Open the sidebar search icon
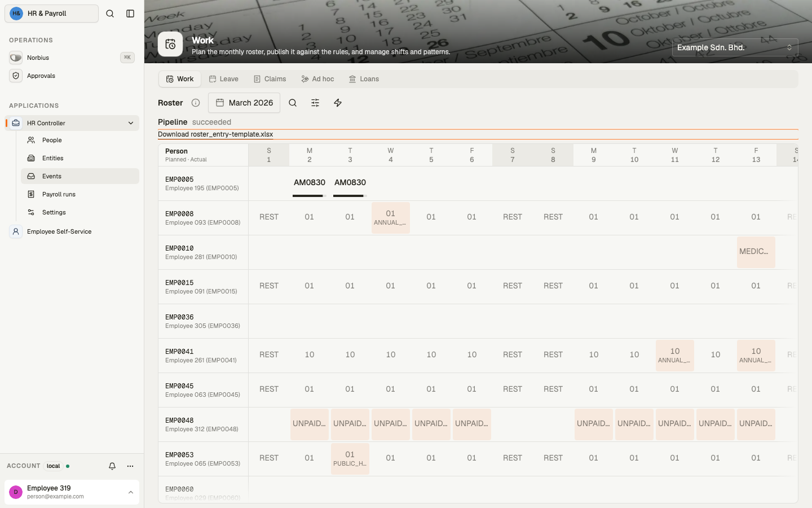Viewport: 812px width, 508px height. click(x=110, y=14)
